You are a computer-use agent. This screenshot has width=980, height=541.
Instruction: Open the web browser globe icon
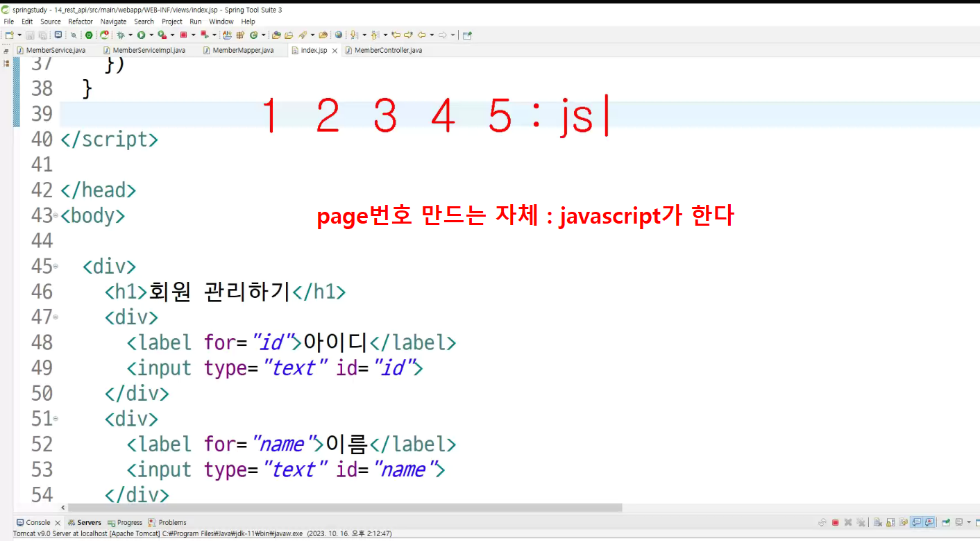point(339,35)
